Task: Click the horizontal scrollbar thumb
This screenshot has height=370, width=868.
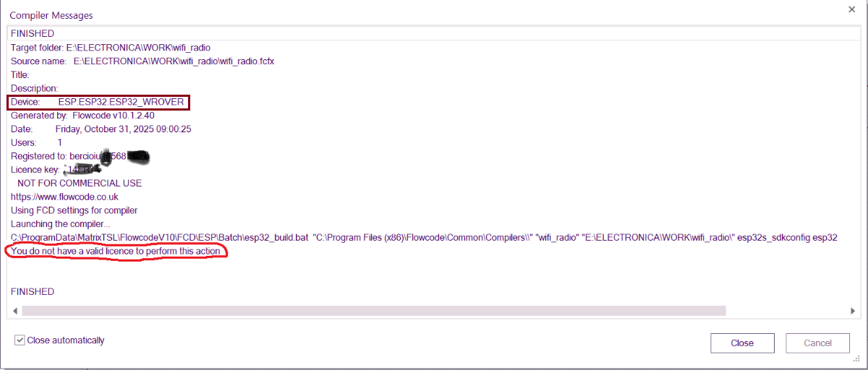Action: (373, 311)
